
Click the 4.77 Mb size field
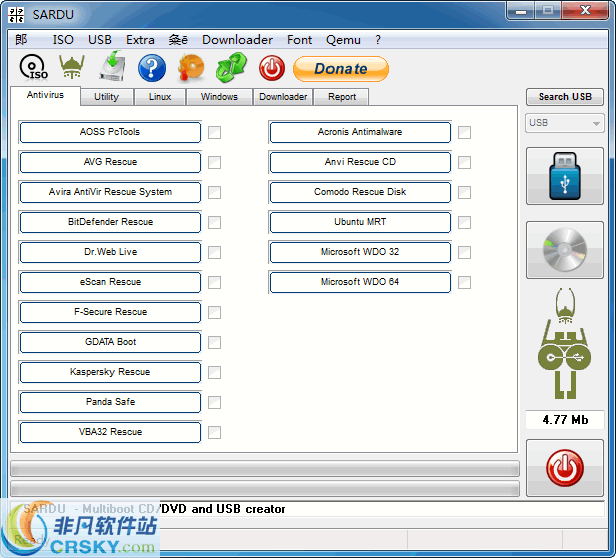point(565,420)
